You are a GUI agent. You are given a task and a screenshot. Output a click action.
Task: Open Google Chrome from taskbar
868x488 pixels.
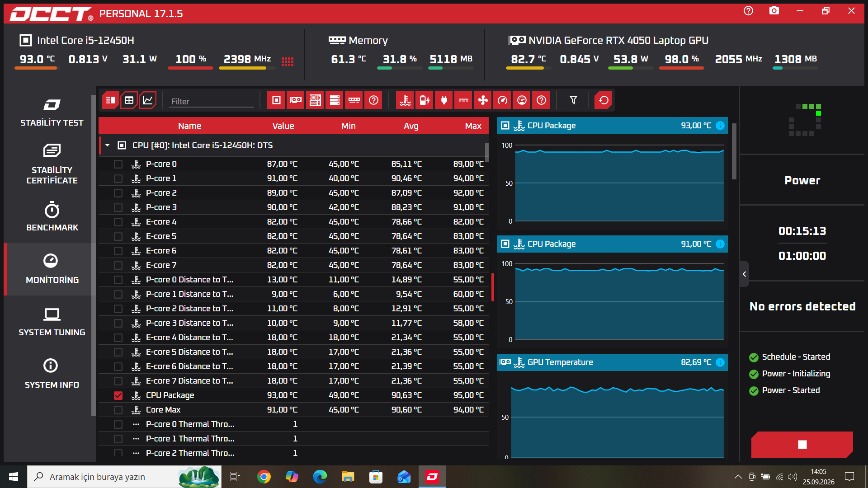(264, 477)
